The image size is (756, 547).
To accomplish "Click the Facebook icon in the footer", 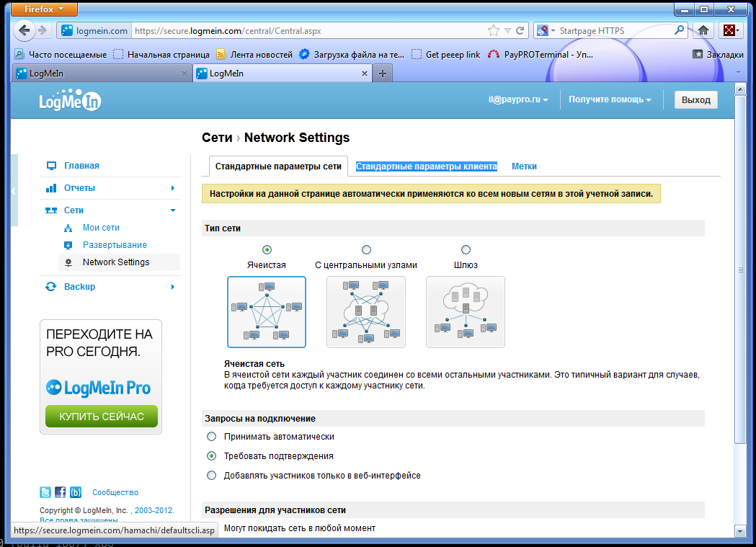I will pyautogui.click(x=61, y=493).
